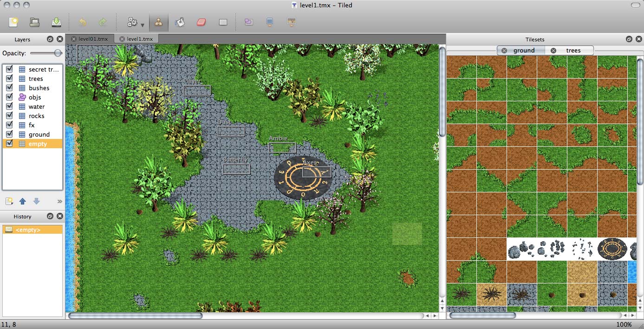Click the 11, 8 coordinates in status bar
The width and height of the screenshot is (644, 329).
click(9, 324)
